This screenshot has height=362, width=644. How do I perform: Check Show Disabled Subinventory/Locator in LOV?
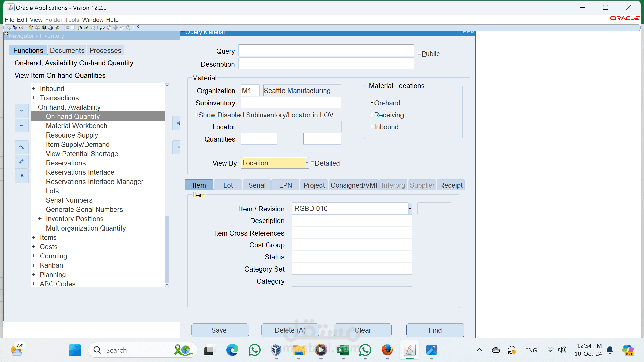(196, 114)
